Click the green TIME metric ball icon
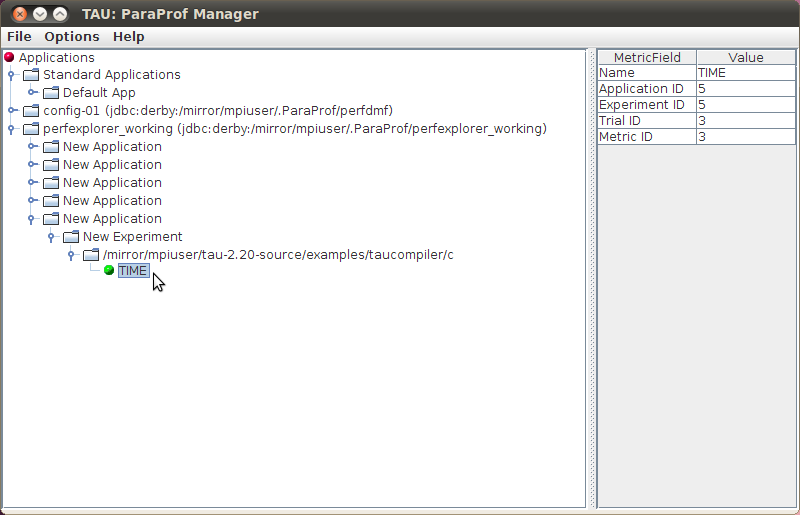 pyautogui.click(x=109, y=270)
